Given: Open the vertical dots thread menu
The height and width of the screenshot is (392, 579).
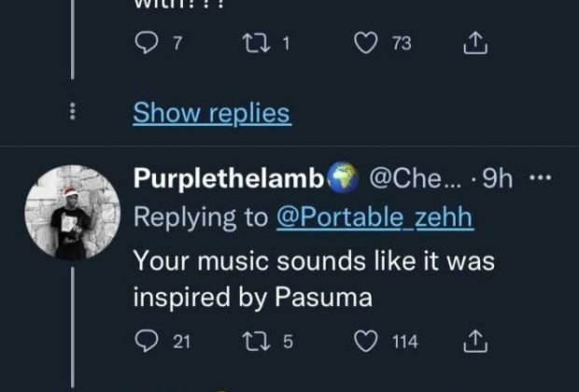Looking at the screenshot, I should coord(73,113).
